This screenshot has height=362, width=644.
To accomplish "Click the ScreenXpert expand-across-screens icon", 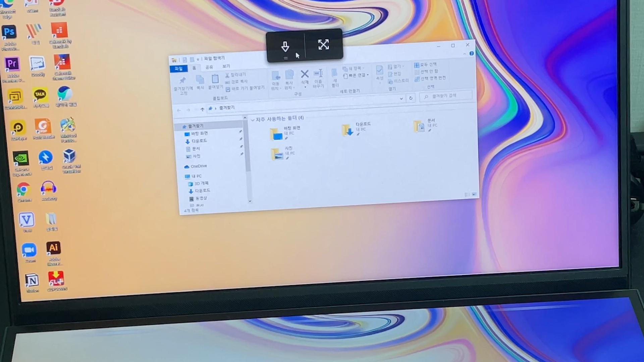I will [x=323, y=45].
